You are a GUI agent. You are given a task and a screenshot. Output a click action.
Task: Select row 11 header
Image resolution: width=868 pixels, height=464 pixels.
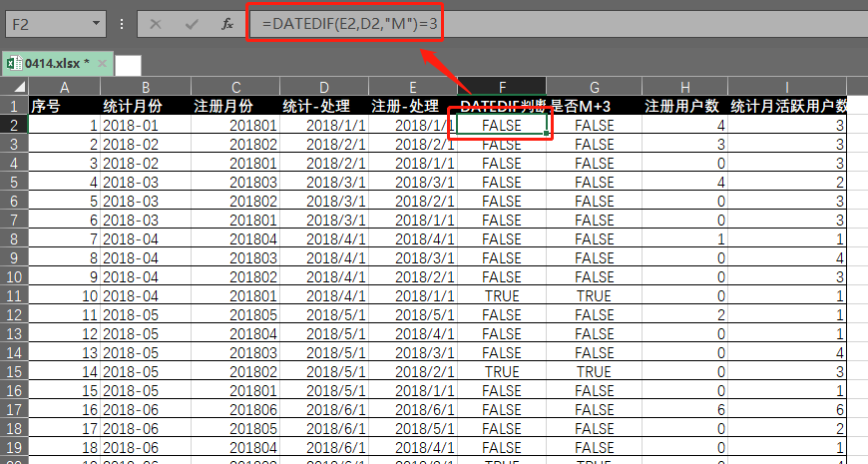point(14,295)
